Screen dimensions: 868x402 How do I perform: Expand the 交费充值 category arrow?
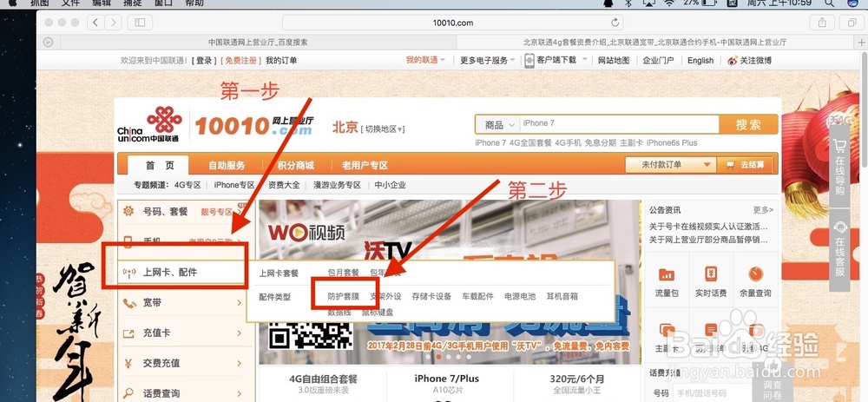[240, 364]
